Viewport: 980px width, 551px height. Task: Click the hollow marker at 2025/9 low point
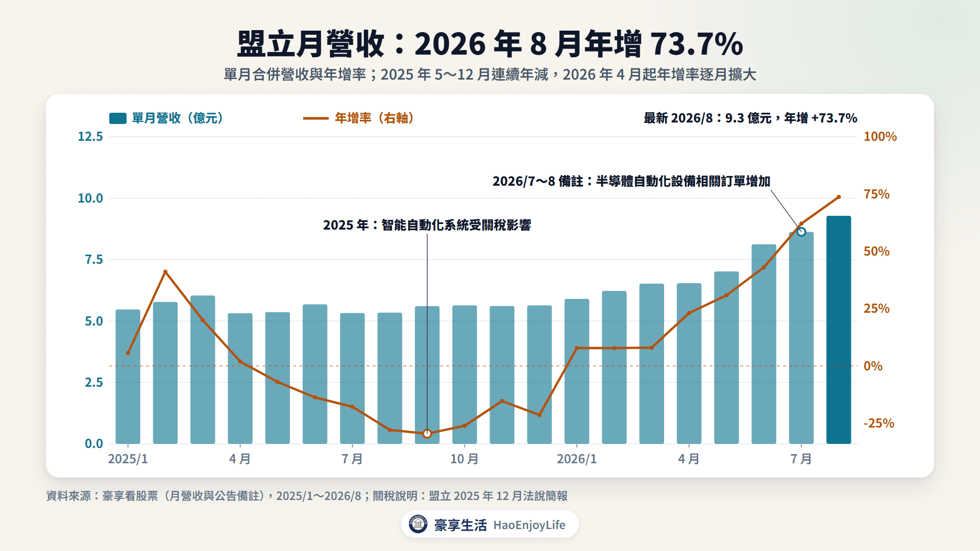pyautogui.click(x=427, y=434)
